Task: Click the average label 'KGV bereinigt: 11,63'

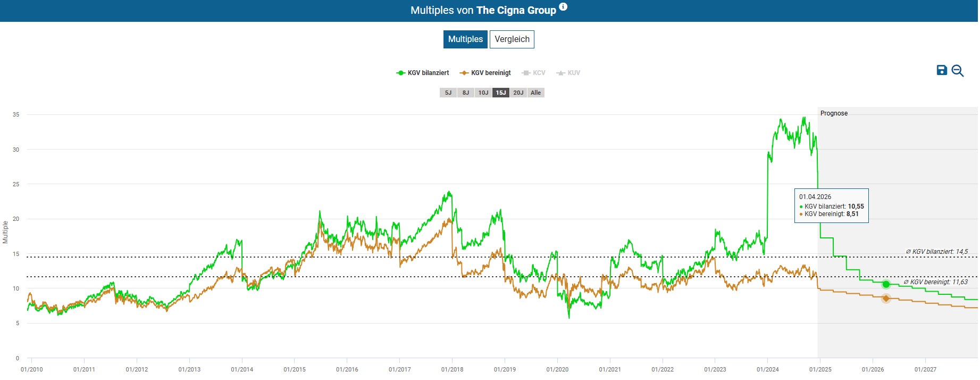Action: 936,282
